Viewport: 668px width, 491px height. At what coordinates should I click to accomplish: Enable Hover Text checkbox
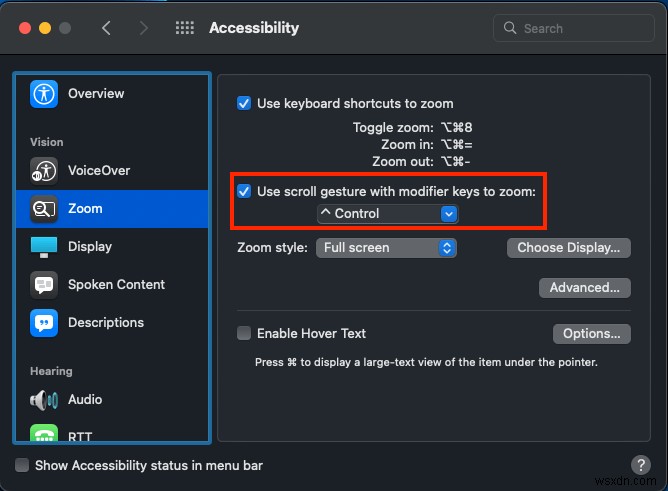pyautogui.click(x=244, y=333)
